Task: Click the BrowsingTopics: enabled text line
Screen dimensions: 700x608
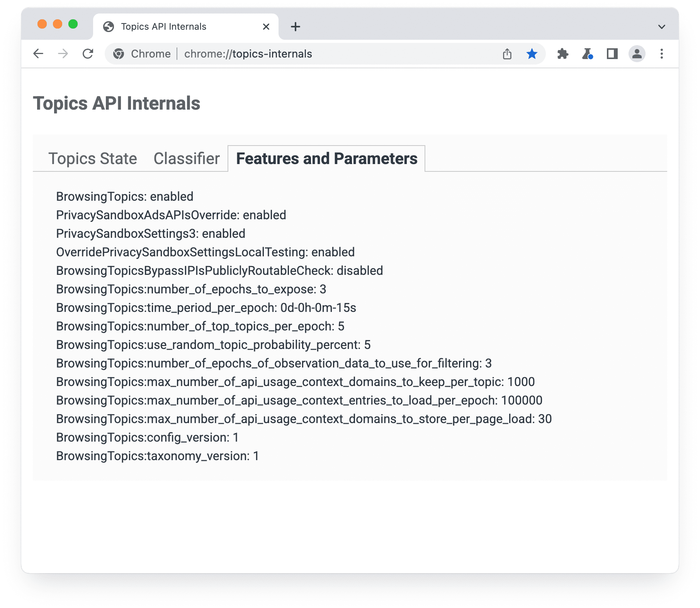Action: coord(124,196)
